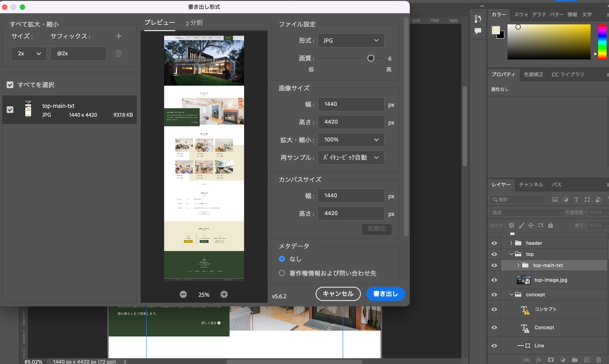Filter layers by type layers (T icon)
Image resolution: width=609 pixels, height=364 pixels.
pos(576,200)
